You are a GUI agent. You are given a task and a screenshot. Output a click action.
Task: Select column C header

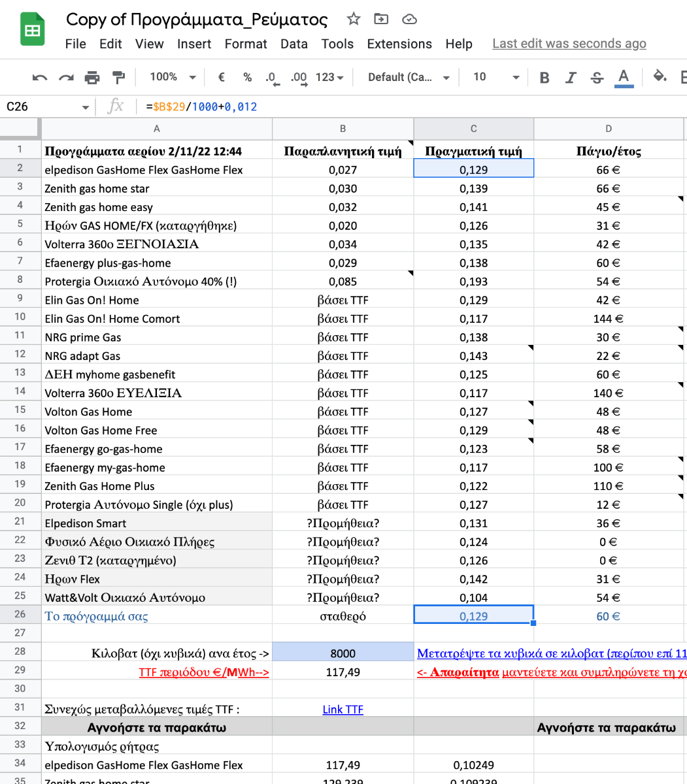pyautogui.click(x=474, y=129)
